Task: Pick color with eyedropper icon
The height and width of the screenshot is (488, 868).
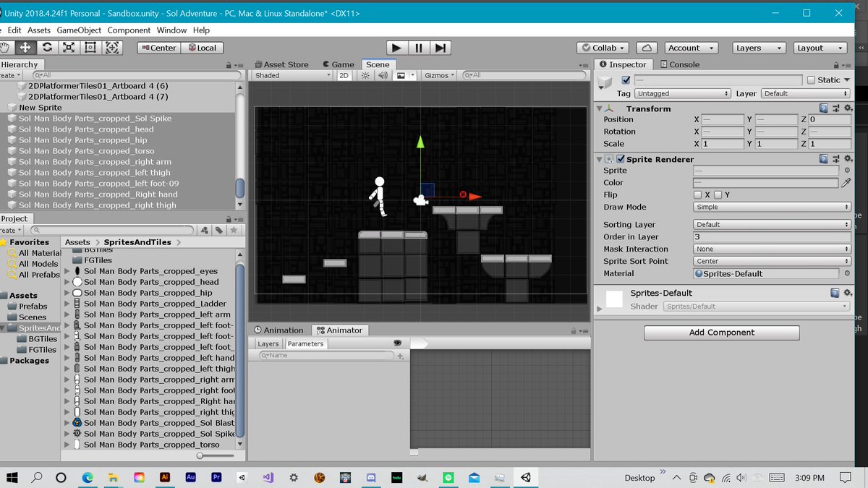Action: (x=846, y=184)
